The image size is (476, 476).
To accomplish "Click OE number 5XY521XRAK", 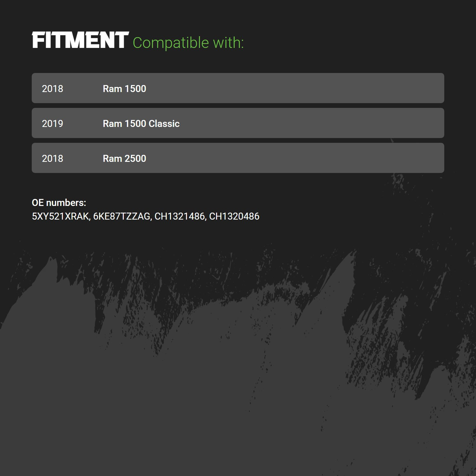I will point(61,216).
